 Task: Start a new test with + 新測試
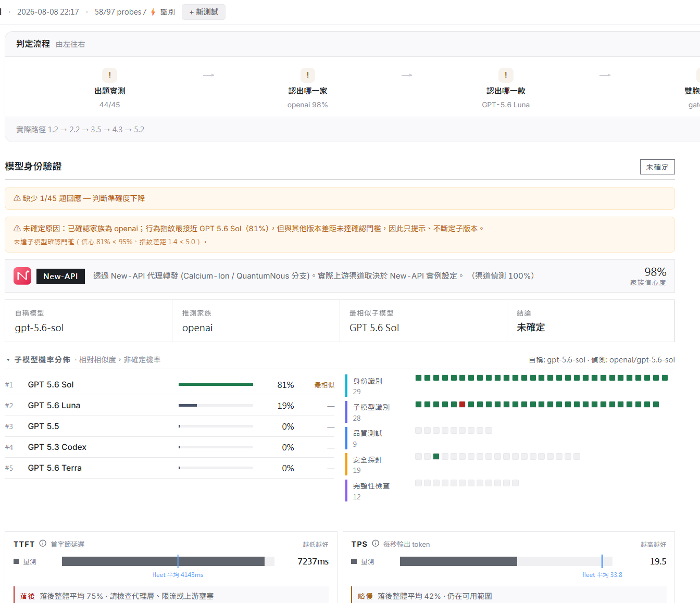coord(204,12)
